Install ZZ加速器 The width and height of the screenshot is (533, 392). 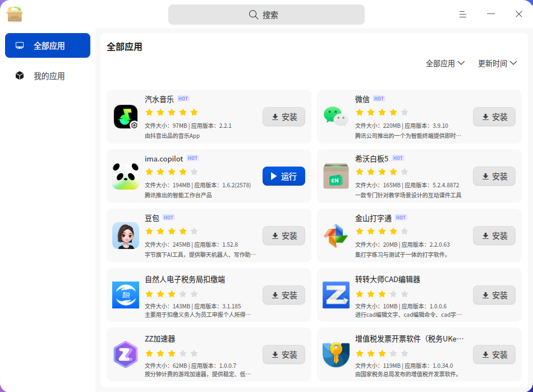[x=284, y=354]
